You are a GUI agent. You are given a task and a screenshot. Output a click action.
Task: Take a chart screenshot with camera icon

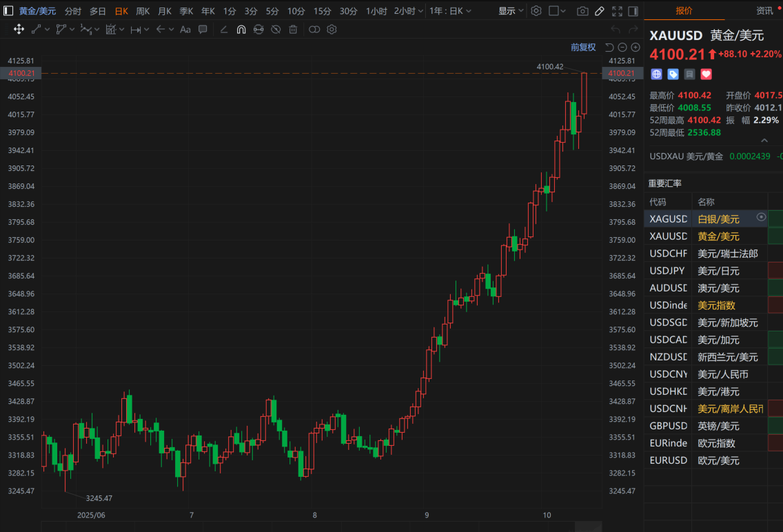tap(582, 11)
